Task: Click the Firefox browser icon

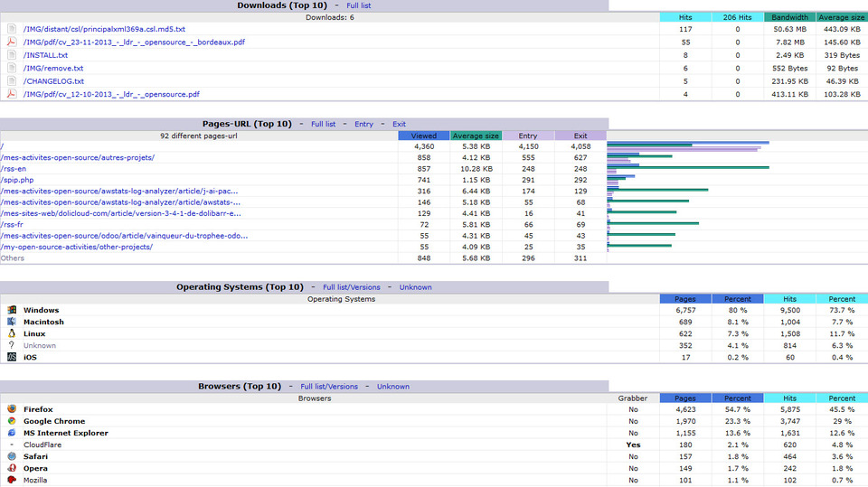Action: click(12, 410)
